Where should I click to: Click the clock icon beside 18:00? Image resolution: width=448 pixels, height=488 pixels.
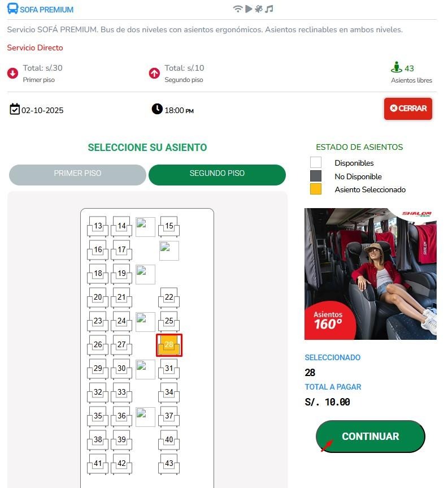click(x=157, y=109)
